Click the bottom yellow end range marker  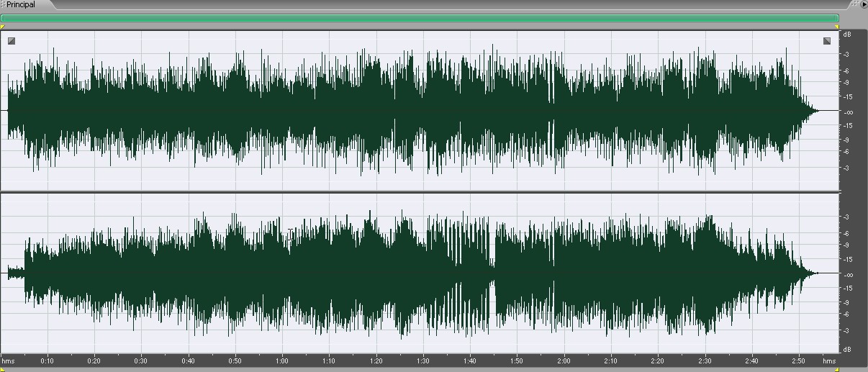coord(837,369)
